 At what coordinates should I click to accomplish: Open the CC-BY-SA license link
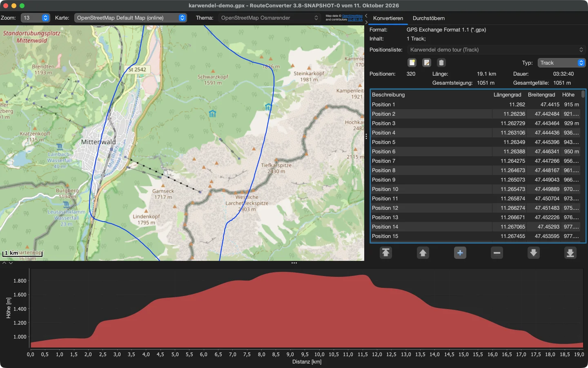tap(355, 20)
